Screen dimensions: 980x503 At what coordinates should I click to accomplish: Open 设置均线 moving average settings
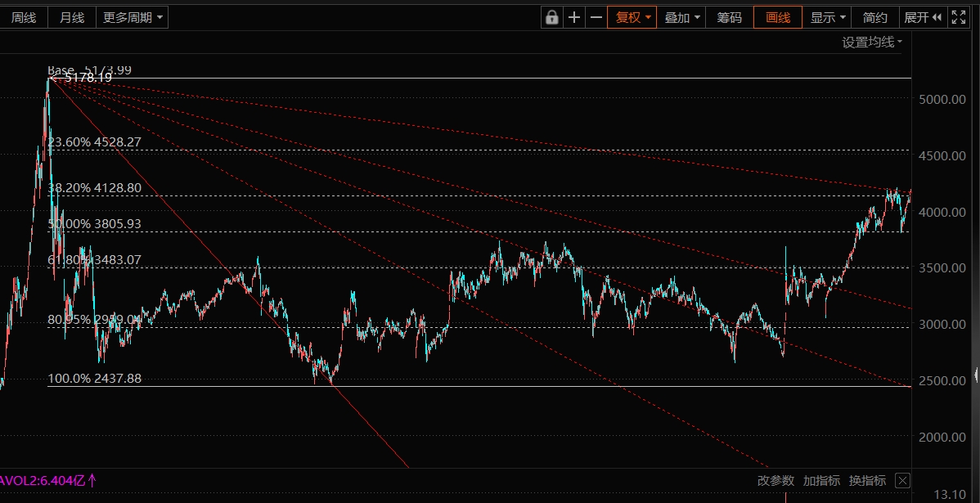pyautogui.click(x=872, y=43)
